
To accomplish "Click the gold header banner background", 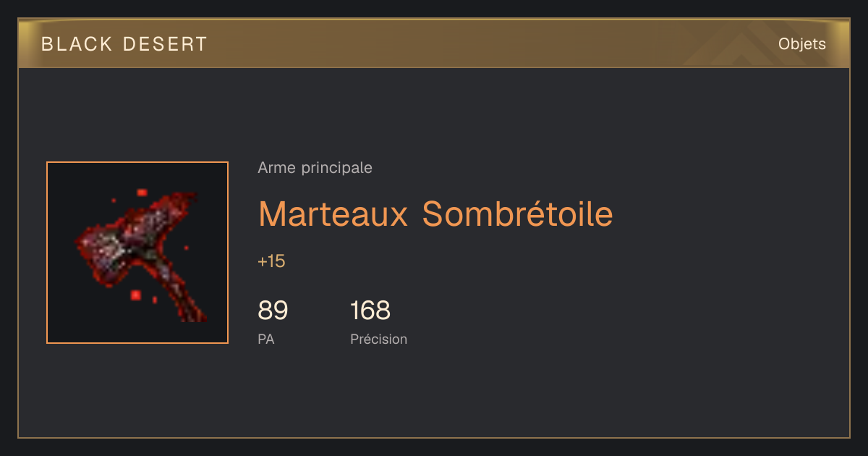I will pos(434,44).
